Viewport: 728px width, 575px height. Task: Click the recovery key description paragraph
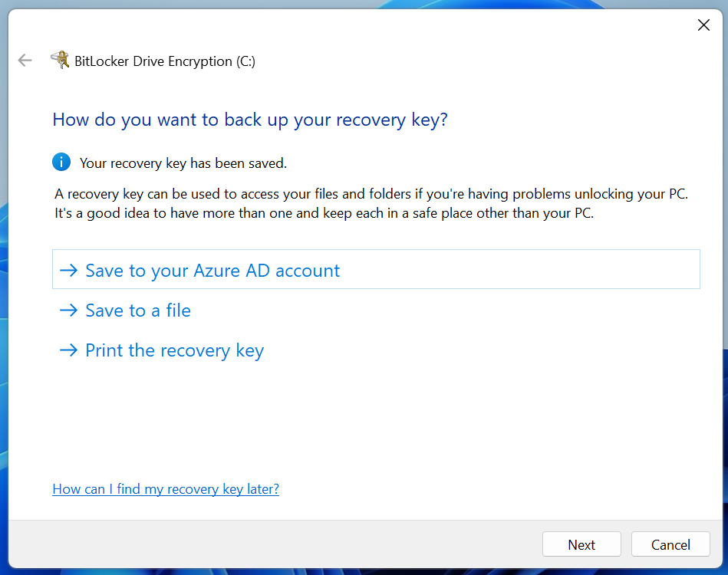click(371, 203)
